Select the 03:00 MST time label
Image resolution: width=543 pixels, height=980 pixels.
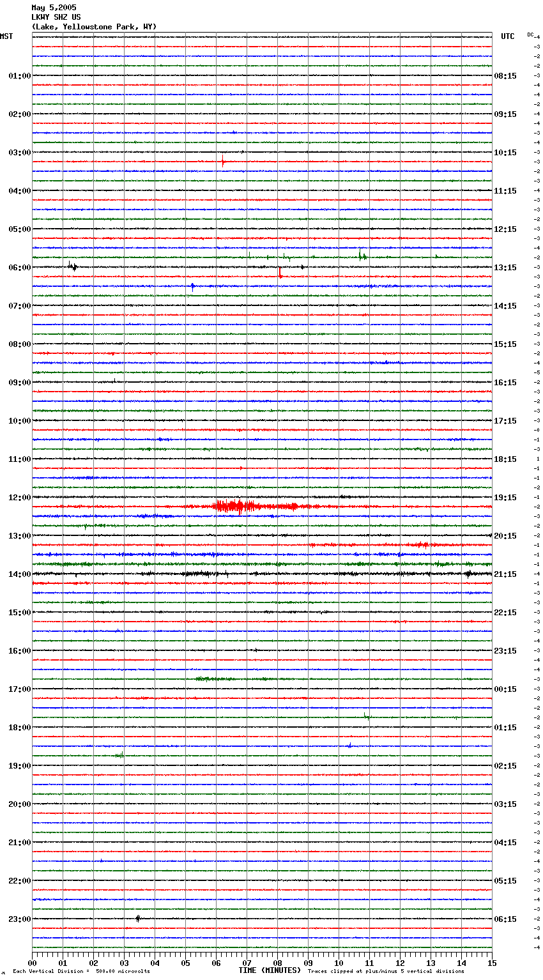(x=20, y=153)
